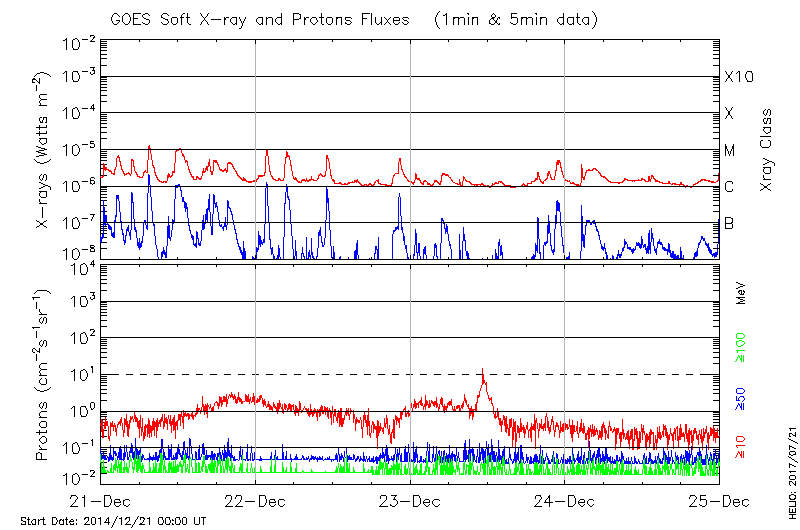Click the 21-Dec date tick label
800x530 pixels.
(100, 501)
